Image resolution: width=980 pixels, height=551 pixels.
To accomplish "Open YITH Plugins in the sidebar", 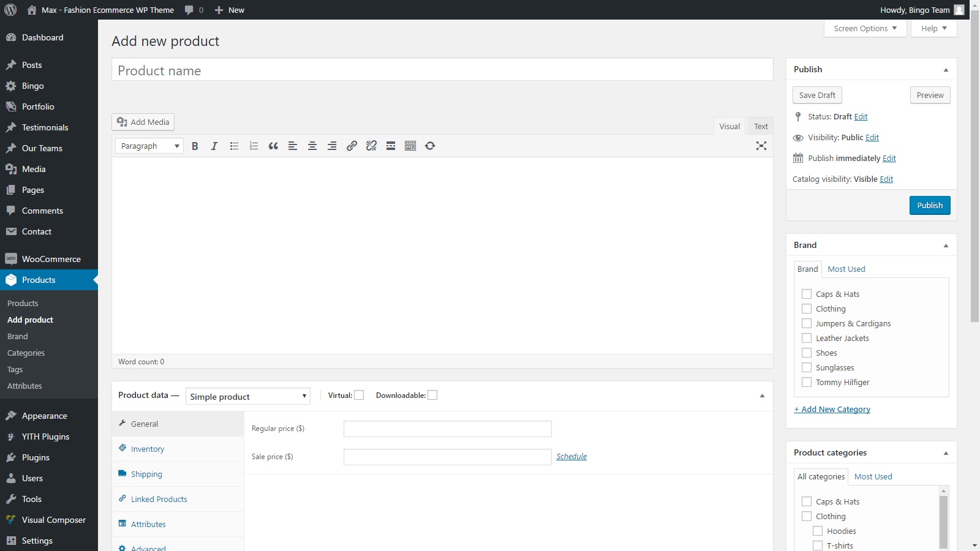I will tap(49, 437).
